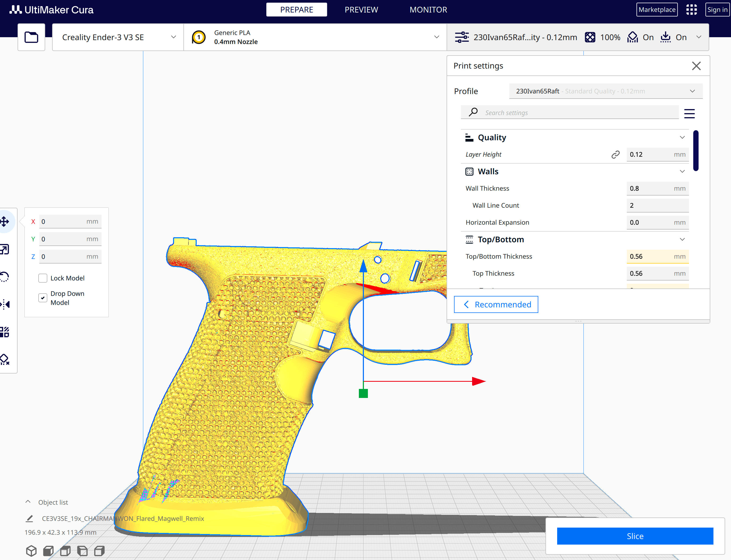Click Sign in button
The width and height of the screenshot is (731, 560).
coord(717,10)
